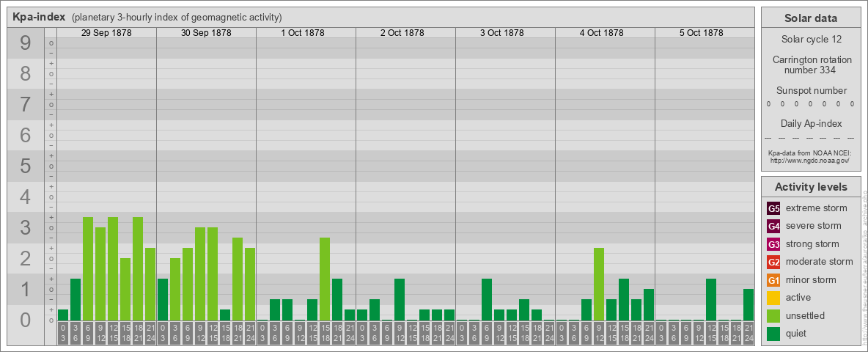Click the 1 Oct 18-21 hour bar
This screenshot has width=868, height=352.
[337, 299]
